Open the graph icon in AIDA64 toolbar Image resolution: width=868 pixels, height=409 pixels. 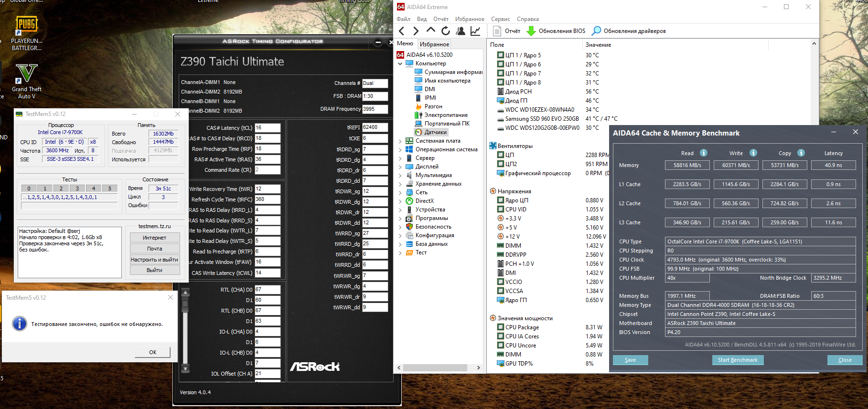click(475, 31)
